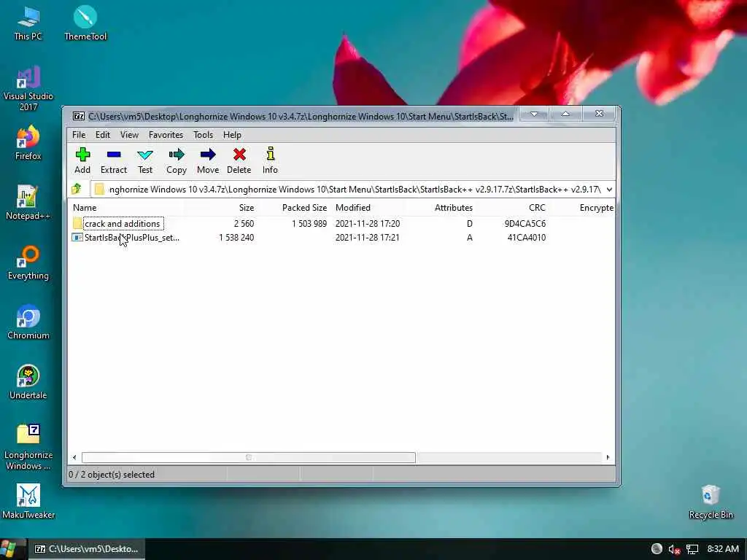Expand the address bar path dropdown
This screenshot has height=560, width=747.
(609, 189)
